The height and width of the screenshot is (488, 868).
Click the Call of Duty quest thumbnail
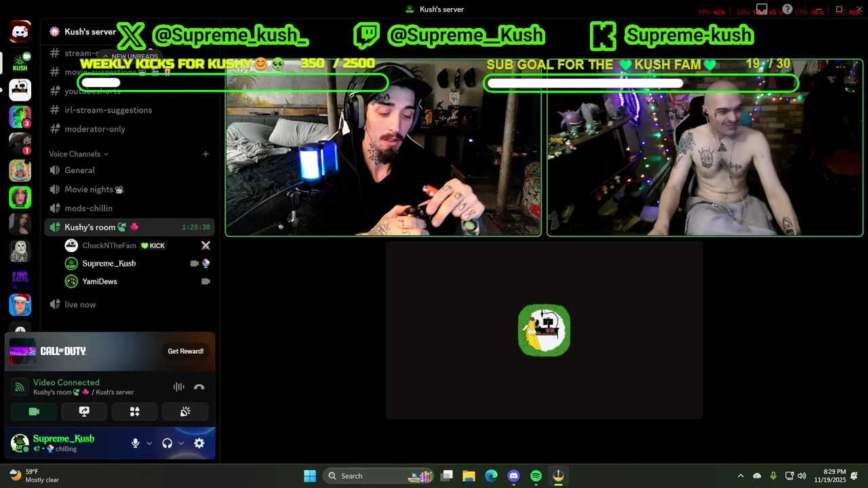(x=22, y=351)
